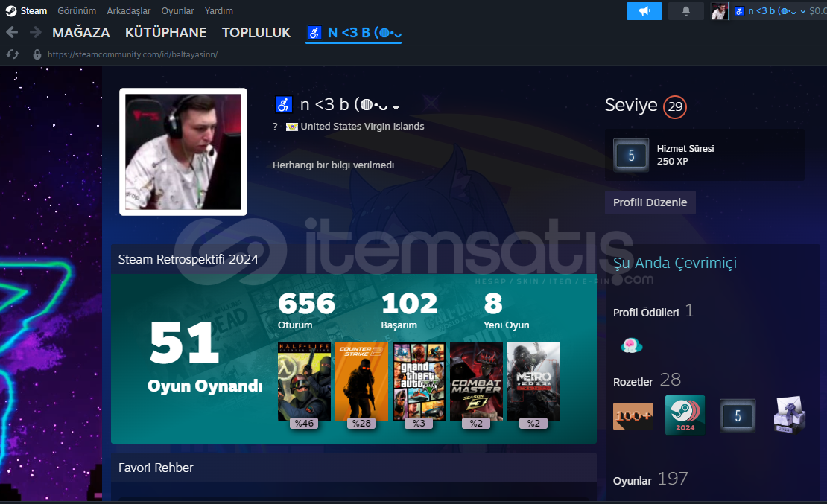
Task: Click the 8 Yeni Oyun stat
Action: click(x=507, y=311)
